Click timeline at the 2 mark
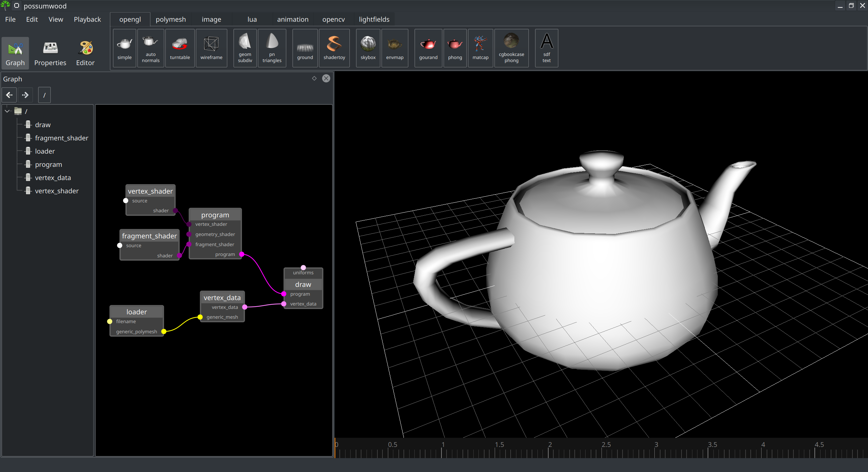The image size is (868, 472). (x=548, y=451)
